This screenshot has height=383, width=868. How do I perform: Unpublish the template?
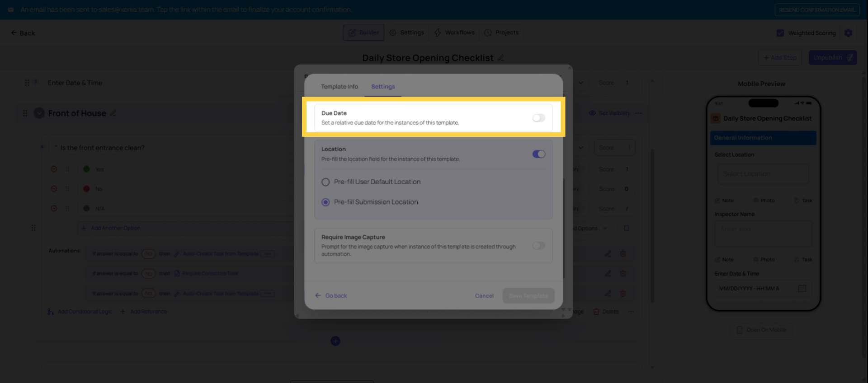(833, 58)
